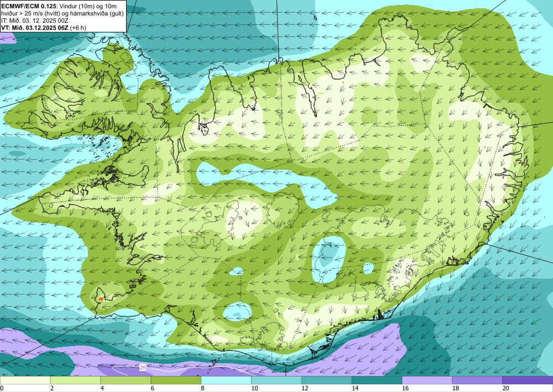The height and width of the screenshot is (392, 553).
Task: Click the legend value '14'
Action: [355, 389]
